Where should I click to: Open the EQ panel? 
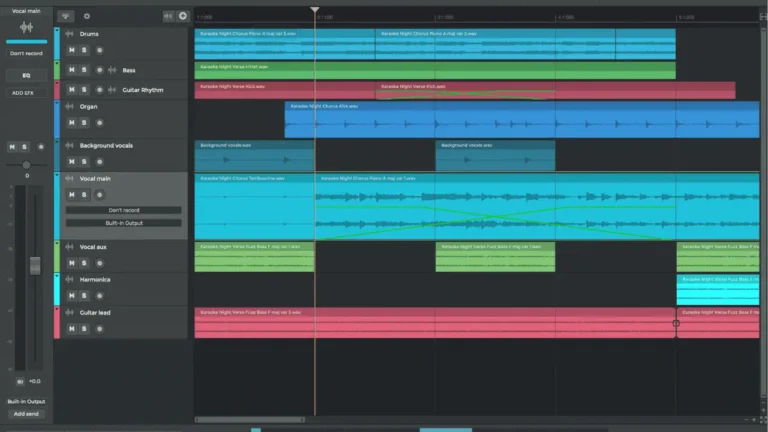coord(26,75)
